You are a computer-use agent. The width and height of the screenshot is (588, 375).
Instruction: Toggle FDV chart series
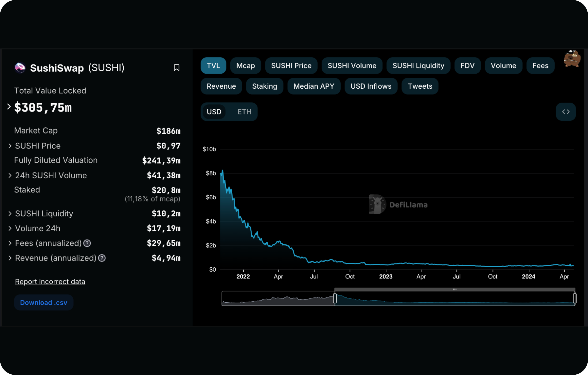(x=468, y=66)
